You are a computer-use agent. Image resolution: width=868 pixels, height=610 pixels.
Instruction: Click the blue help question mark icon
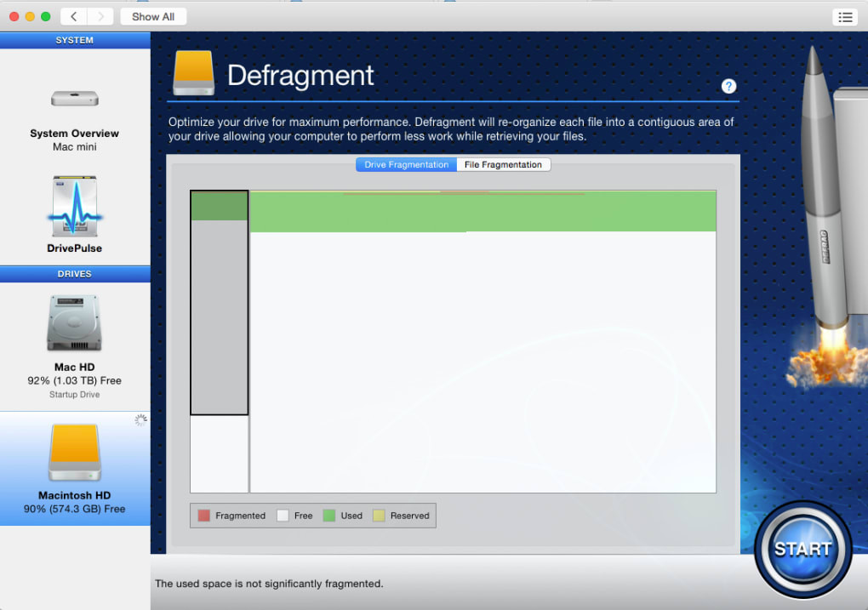(x=728, y=86)
